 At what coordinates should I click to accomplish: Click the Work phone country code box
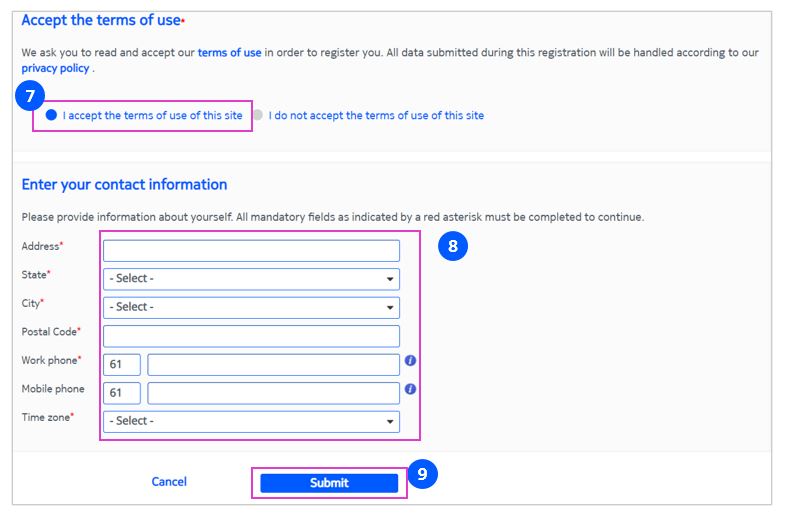[122, 364]
